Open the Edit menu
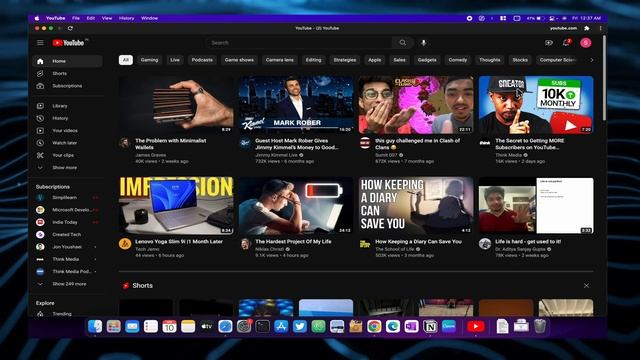Viewport: 640px width, 360px height. click(91, 18)
